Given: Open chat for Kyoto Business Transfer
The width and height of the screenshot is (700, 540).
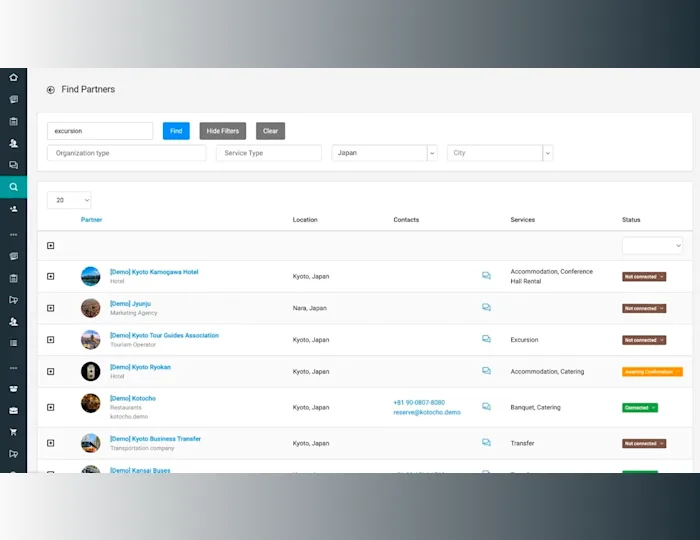Looking at the screenshot, I should pos(486,443).
